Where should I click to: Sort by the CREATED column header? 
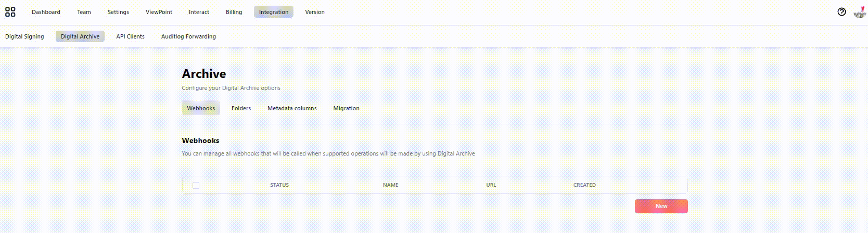(x=584, y=185)
